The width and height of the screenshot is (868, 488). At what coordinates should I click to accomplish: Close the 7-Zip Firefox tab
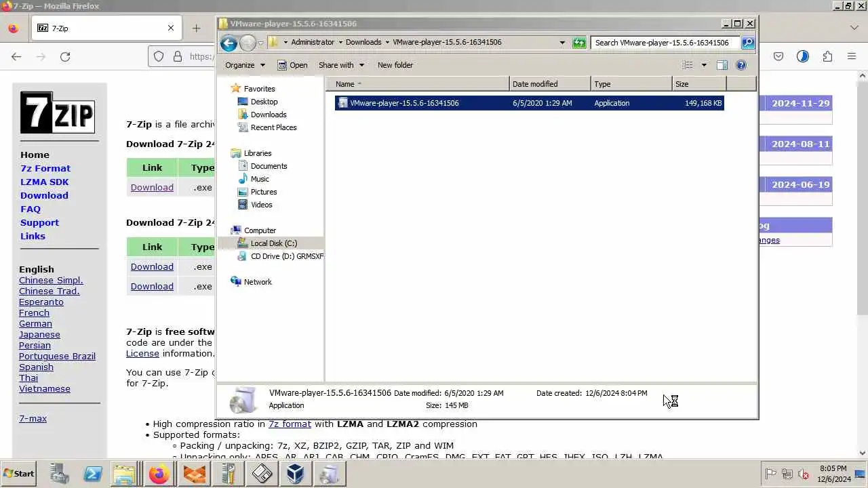point(171,28)
